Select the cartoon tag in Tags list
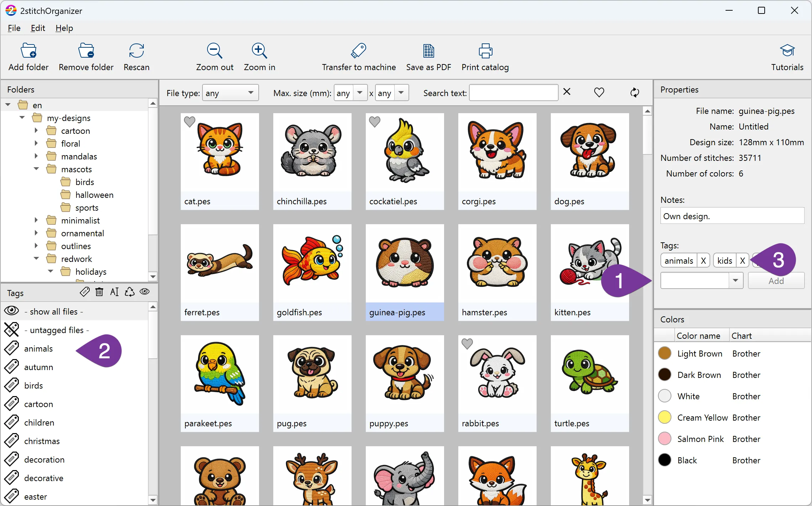 tap(38, 404)
